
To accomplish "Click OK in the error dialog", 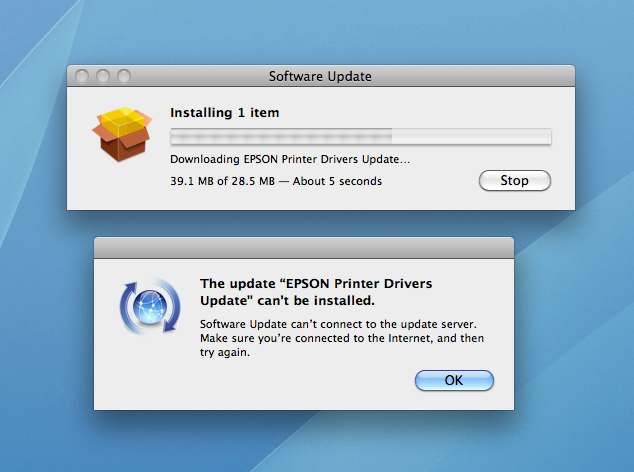I will (x=454, y=380).
